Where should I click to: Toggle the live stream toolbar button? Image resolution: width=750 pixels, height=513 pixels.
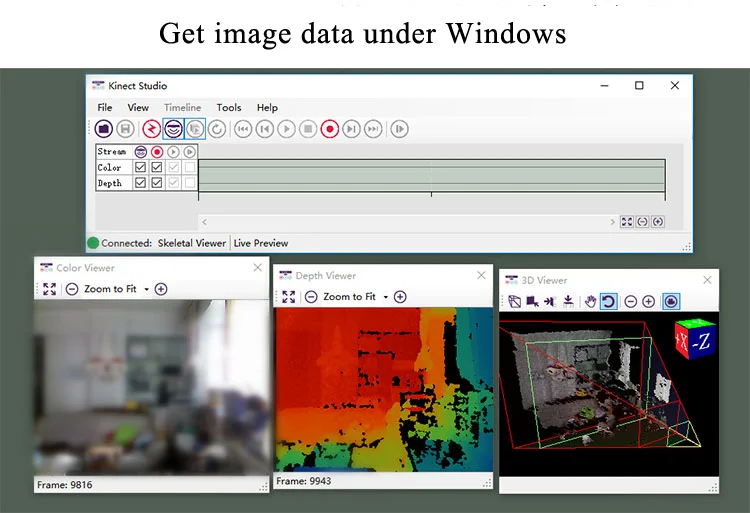[x=173, y=129]
